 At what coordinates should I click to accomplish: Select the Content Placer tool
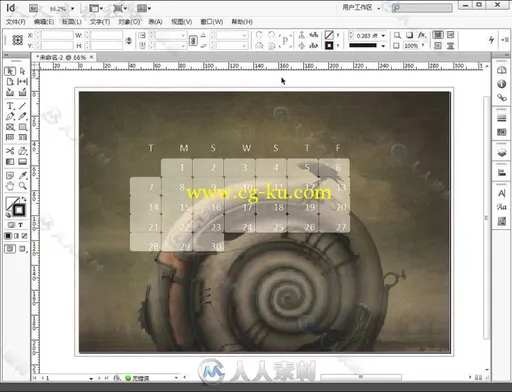point(22,92)
